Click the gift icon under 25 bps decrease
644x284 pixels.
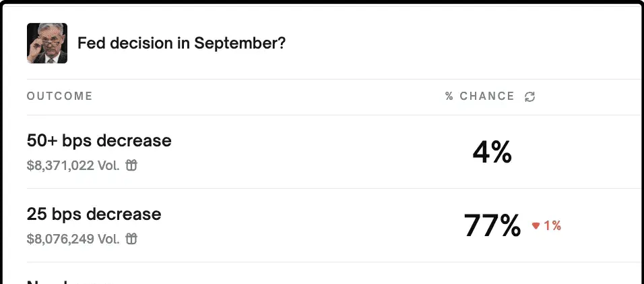(131, 238)
